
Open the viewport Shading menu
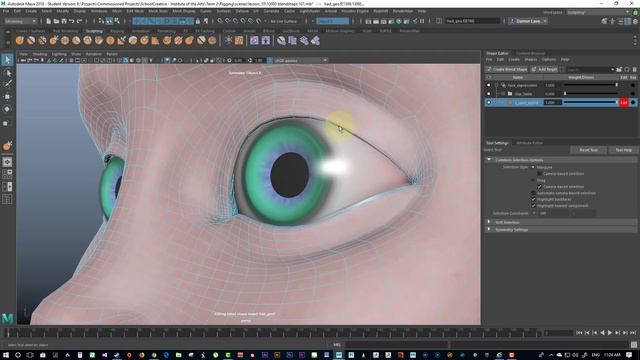[40, 54]
